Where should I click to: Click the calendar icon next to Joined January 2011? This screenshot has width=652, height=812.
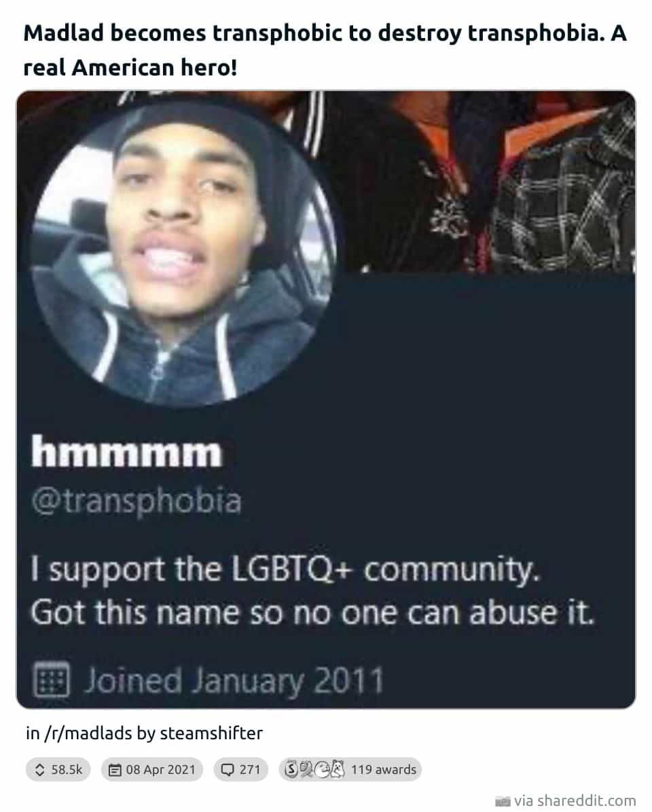pos(51,679)
